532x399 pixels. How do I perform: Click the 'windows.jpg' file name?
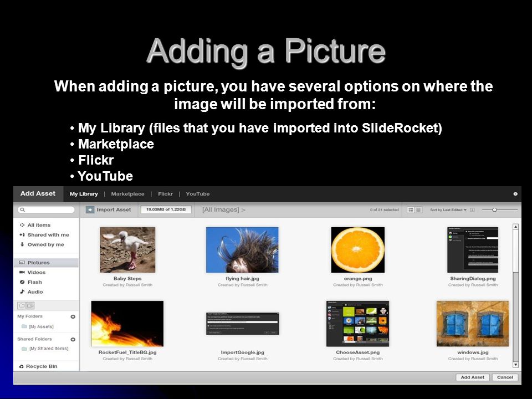[x=473, y=352]
